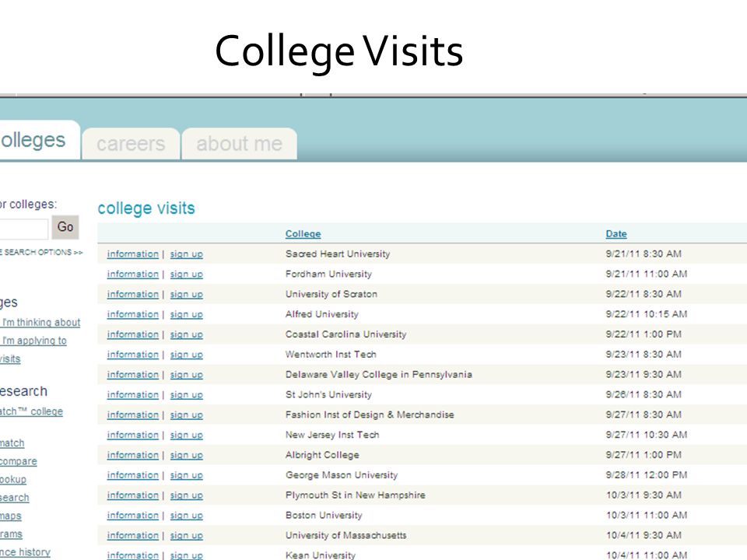The height and width of the screenshot is (560, 747).
Task: Sign up for Coastal Carolina University visit
Action: [x=186, y=334]
